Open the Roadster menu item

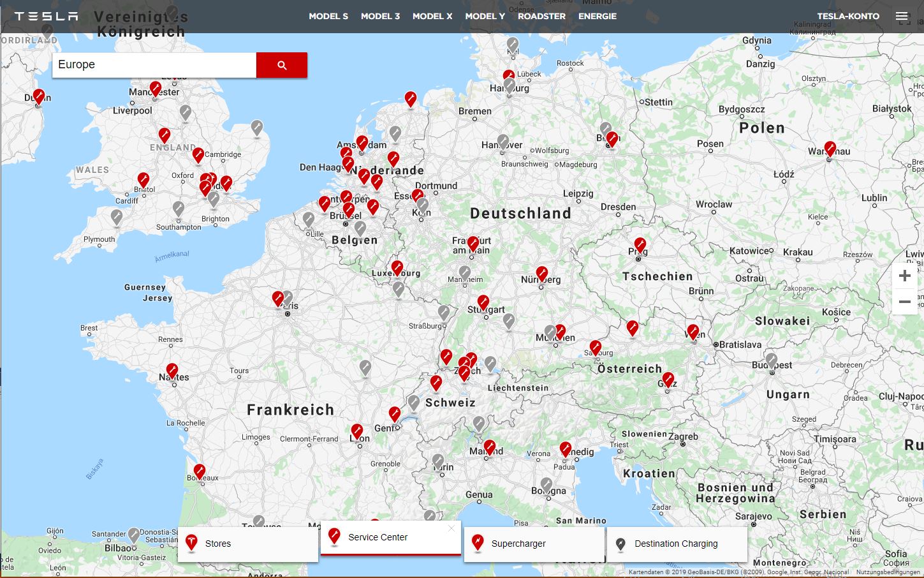541,16
